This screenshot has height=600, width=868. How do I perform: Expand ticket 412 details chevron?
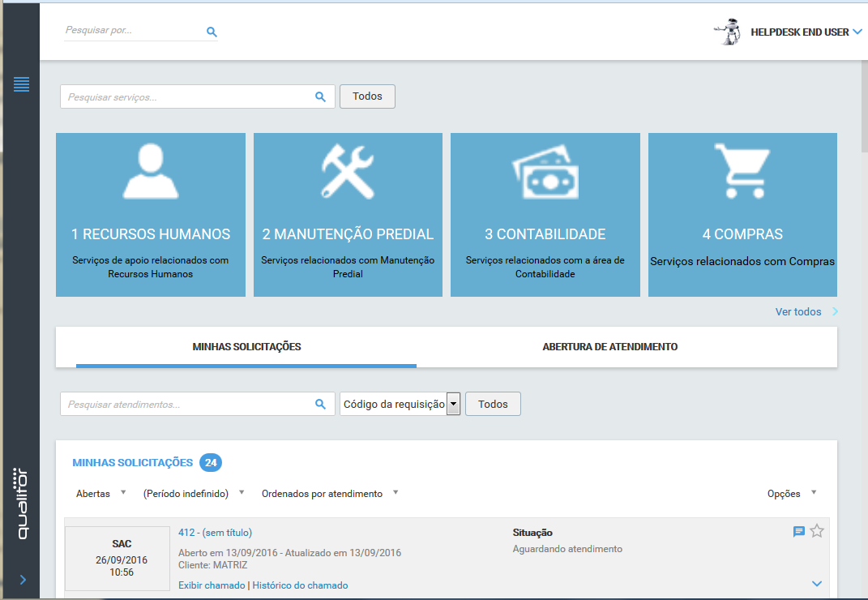[x=817, y=584]
